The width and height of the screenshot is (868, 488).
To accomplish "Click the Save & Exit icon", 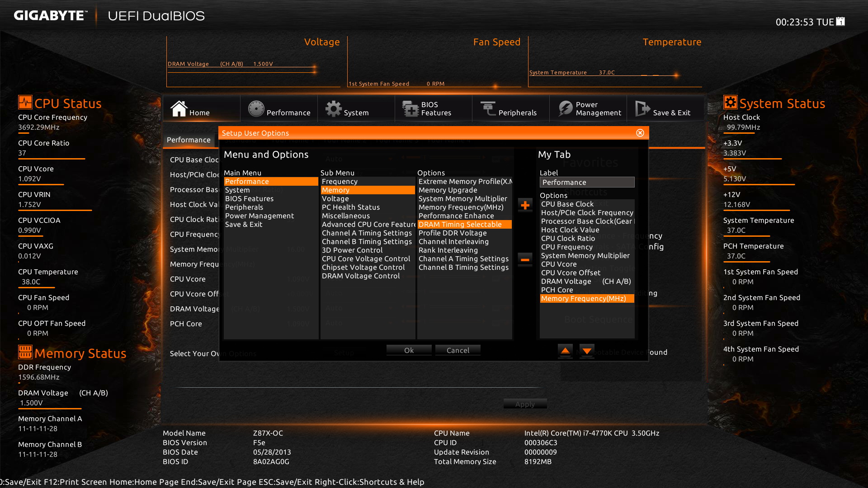I will click(642, 108).
